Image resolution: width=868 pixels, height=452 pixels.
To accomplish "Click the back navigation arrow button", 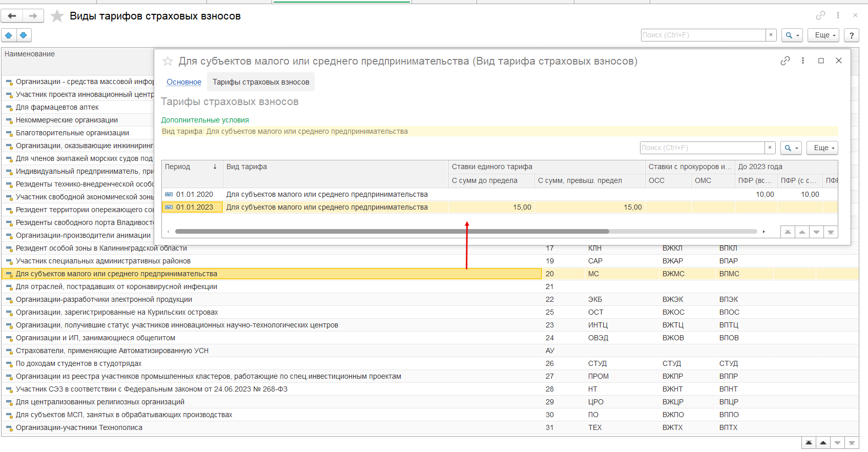I will coord(12,16).
